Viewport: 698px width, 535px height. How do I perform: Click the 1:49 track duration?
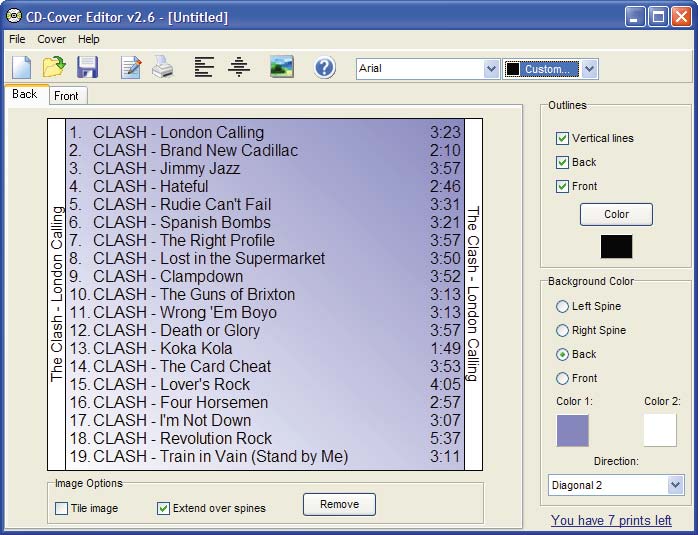pos(446,348)
